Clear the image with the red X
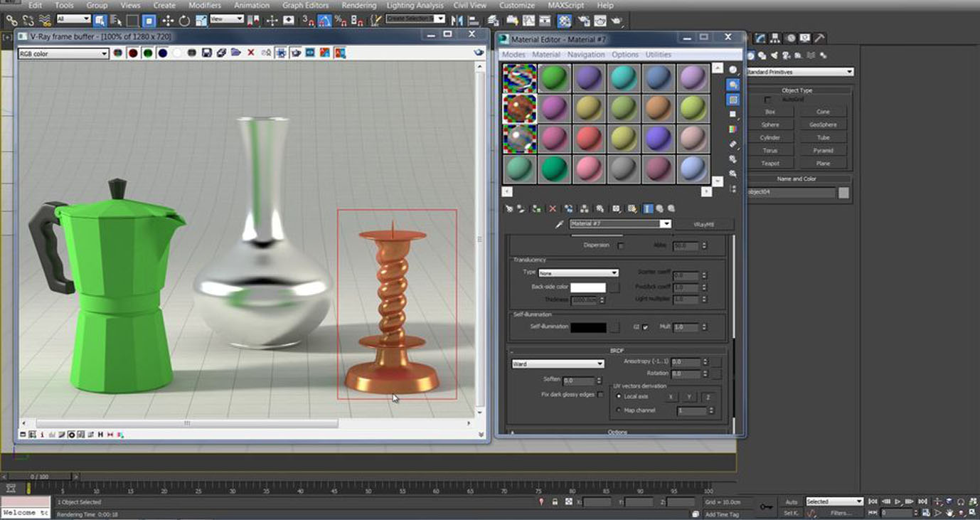Viewport: 980px width, 520px height. pyautogui.click(x=251, y=53)
